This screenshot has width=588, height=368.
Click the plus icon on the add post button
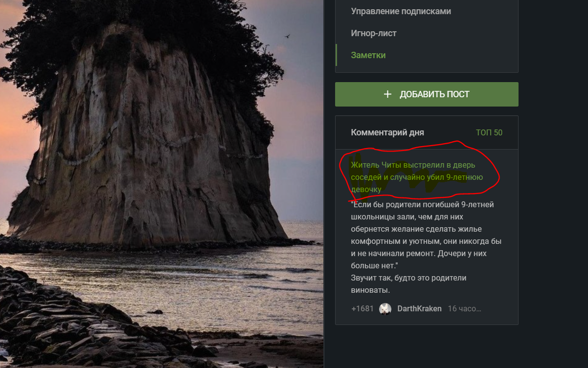tap(388, 94)
